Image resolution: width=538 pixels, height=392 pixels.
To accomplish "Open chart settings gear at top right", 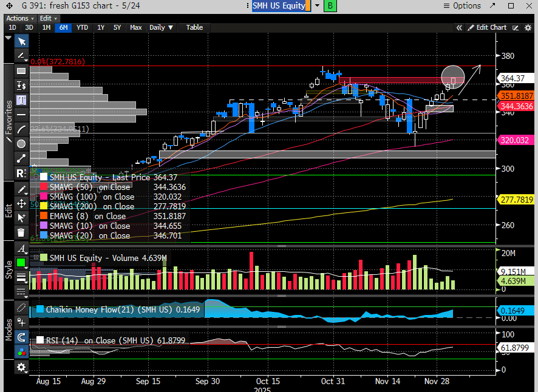I will [528, 28].
